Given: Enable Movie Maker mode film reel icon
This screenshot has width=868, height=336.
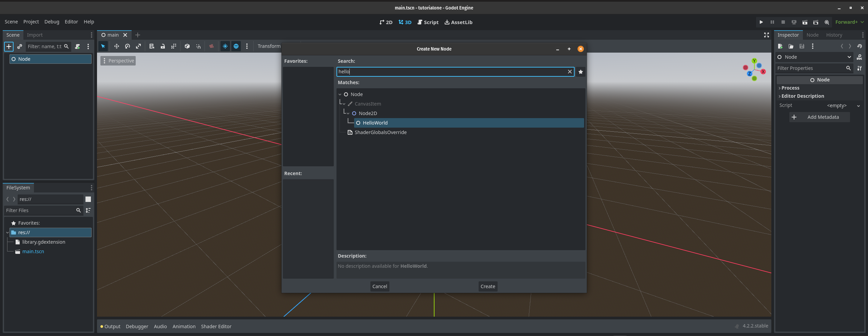Looking at the screenshot, I should click(x=827, y=22).
